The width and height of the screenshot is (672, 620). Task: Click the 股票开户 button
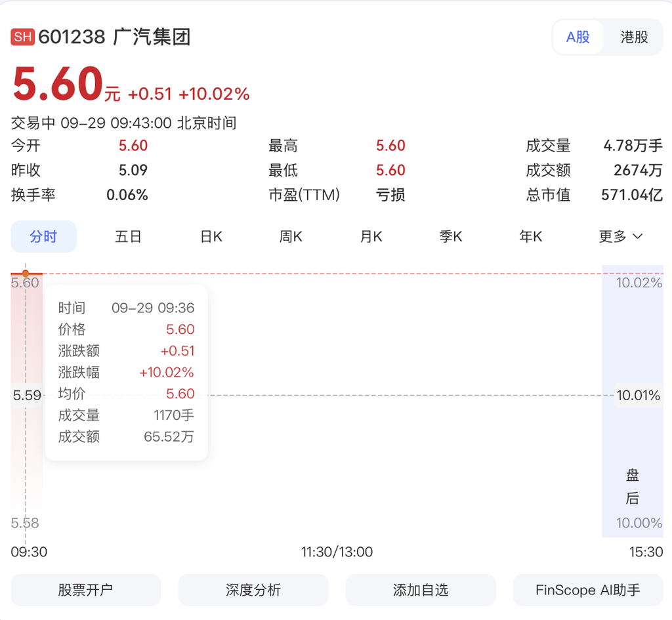86,590
